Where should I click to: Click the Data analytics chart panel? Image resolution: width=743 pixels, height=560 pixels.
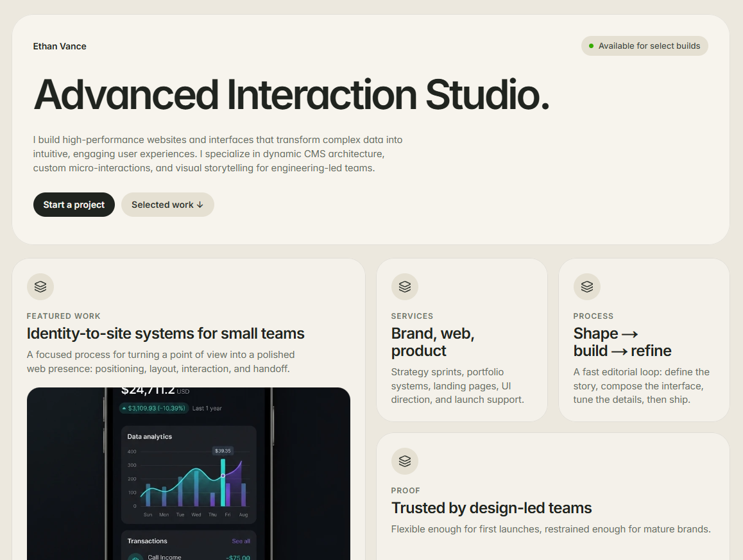tap(189, 475)
